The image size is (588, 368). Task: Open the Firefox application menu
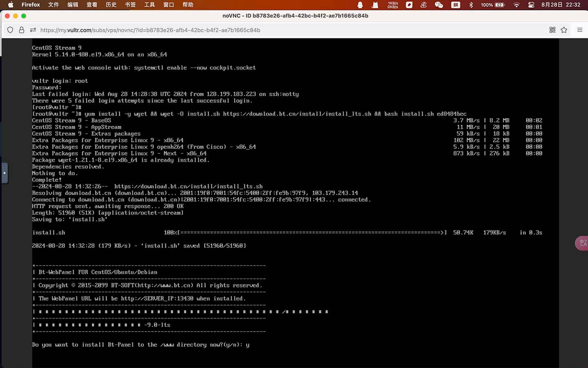click(x=31, y=4)
